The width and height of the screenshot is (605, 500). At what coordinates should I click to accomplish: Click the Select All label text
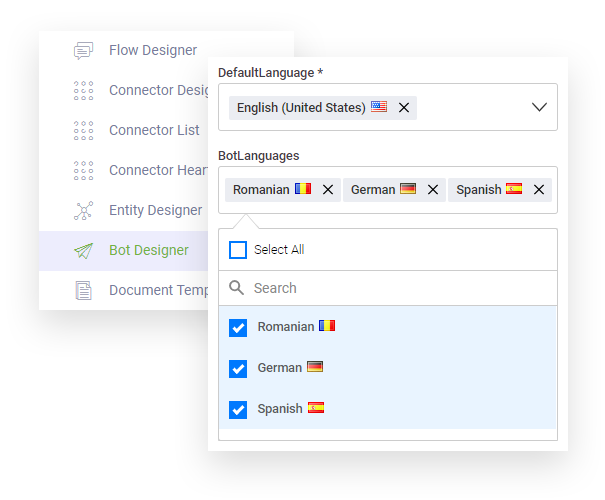point(279,250)
